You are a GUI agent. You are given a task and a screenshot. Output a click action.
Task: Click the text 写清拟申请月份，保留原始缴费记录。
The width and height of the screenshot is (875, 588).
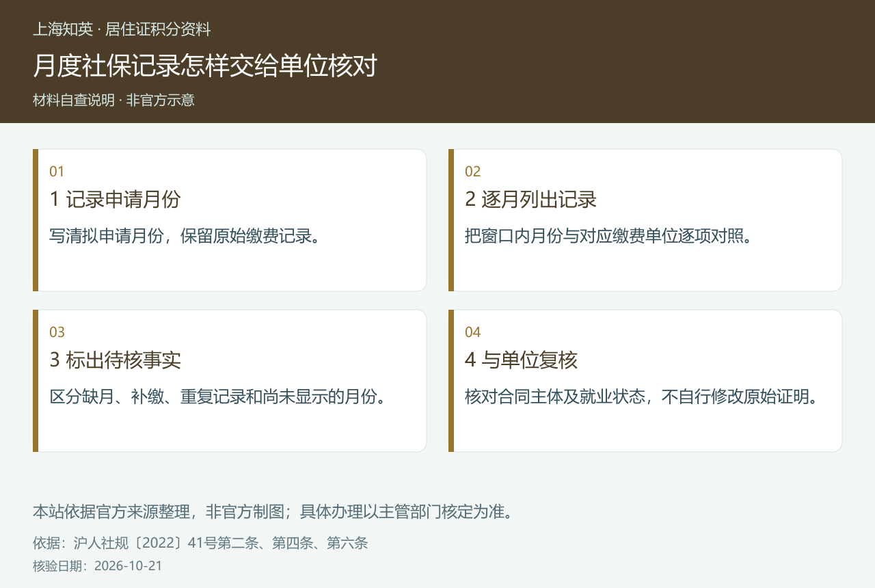[185, 236]
